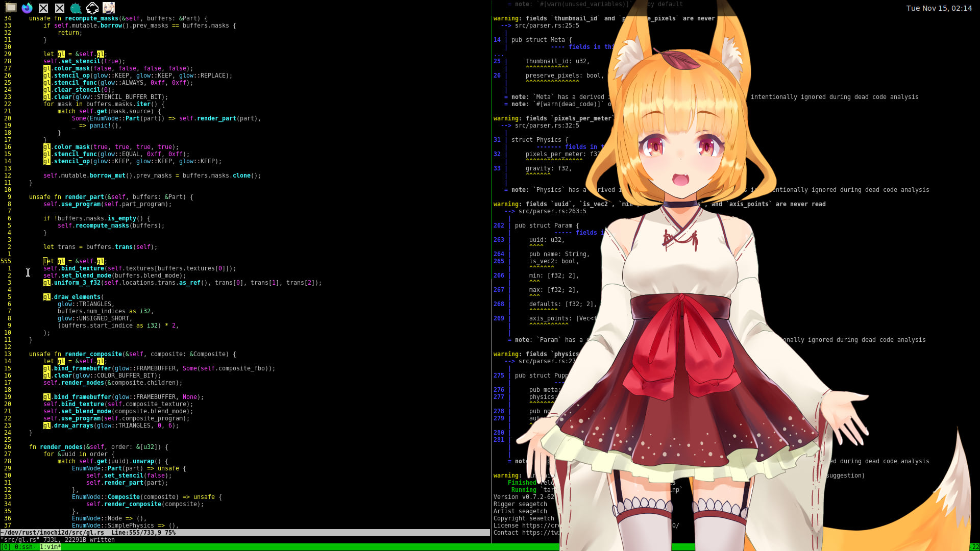Viewport: 980px width, 551px height.
Task: Place cursor on the render_composite function name
Action: tap(93, 354)
